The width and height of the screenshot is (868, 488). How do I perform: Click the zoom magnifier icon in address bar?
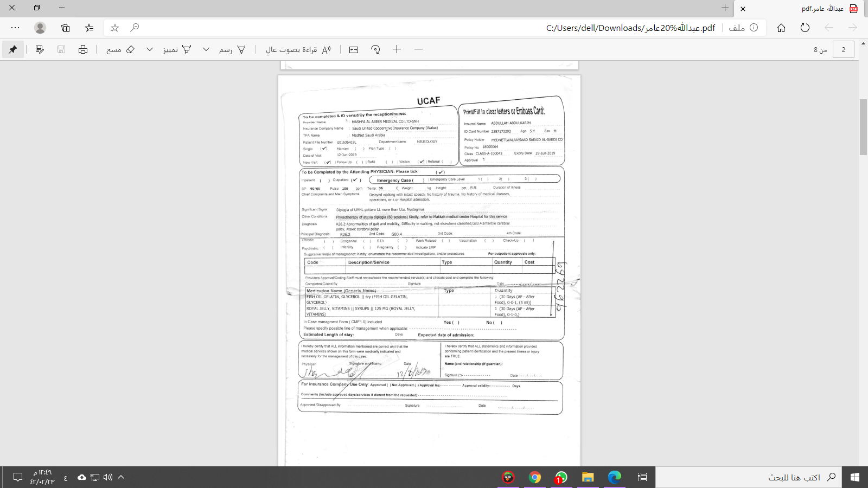click(x=135, y=28)
